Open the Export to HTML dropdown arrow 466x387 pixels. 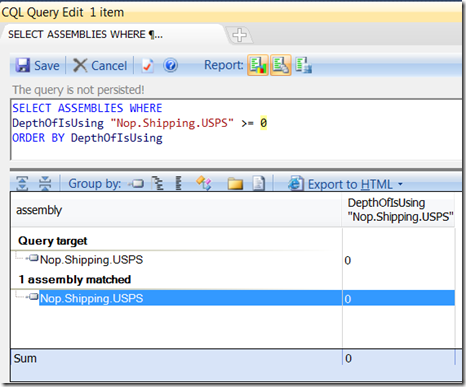(x=400, y=184)
